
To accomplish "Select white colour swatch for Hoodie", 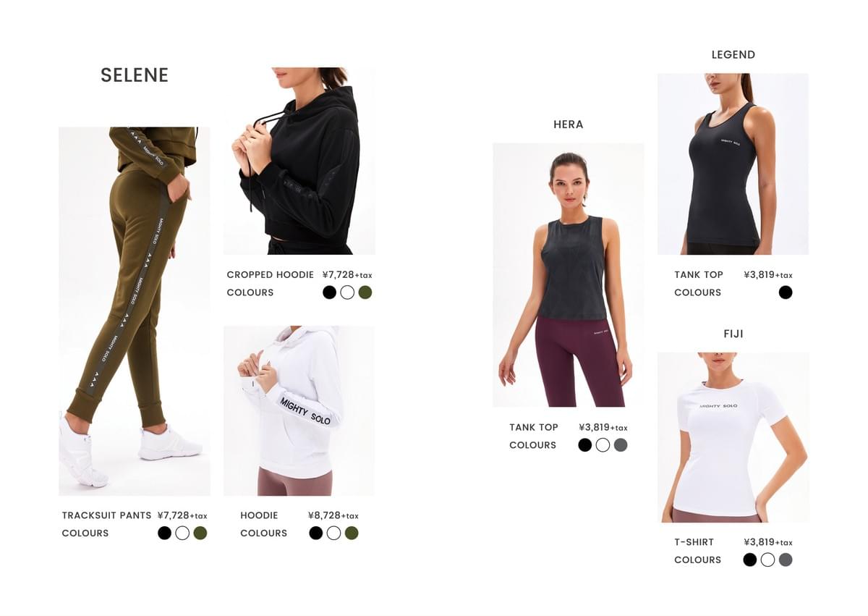I will point(333,533).
